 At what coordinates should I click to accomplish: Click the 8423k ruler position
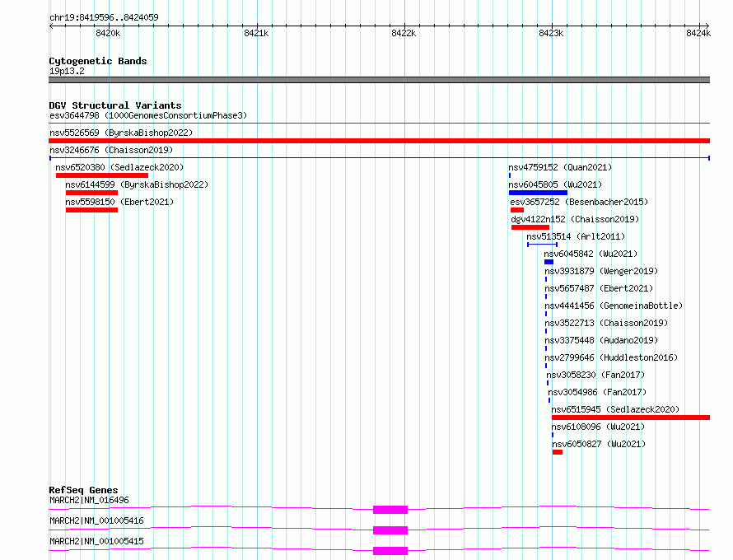pos(551,33)
